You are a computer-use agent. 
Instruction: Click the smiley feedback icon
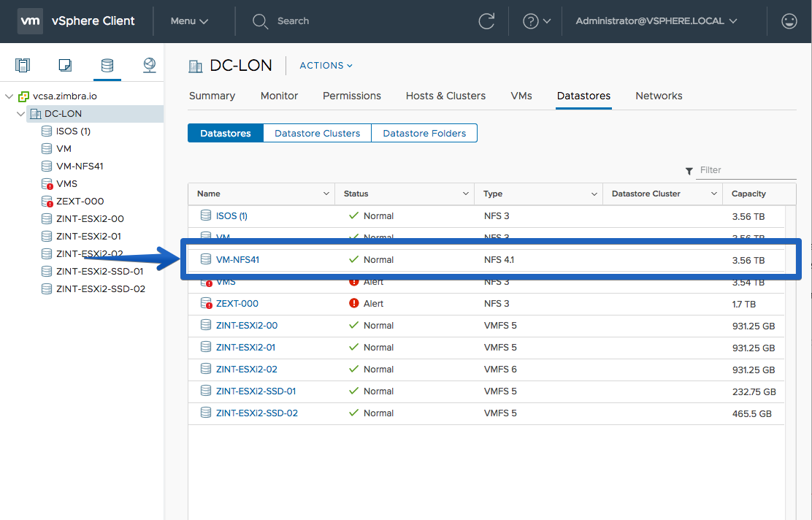[x=789, y=21]
